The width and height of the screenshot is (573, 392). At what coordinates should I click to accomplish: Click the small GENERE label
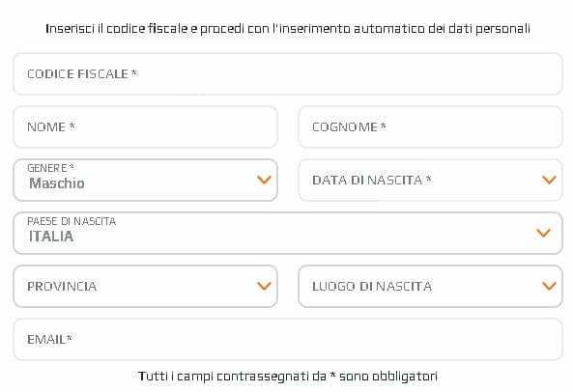click(51, 168)
